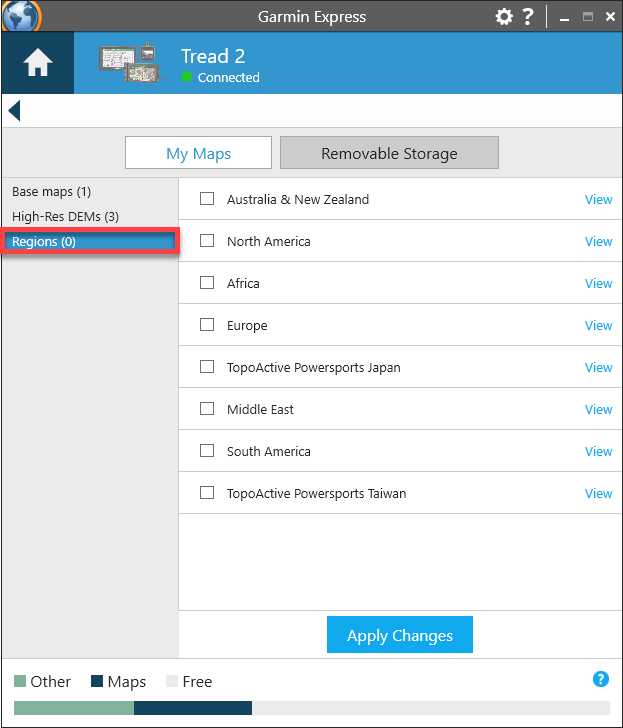Switch to the My Maps tab
This screenshot has width=623, height=728.
click(198, 153)
